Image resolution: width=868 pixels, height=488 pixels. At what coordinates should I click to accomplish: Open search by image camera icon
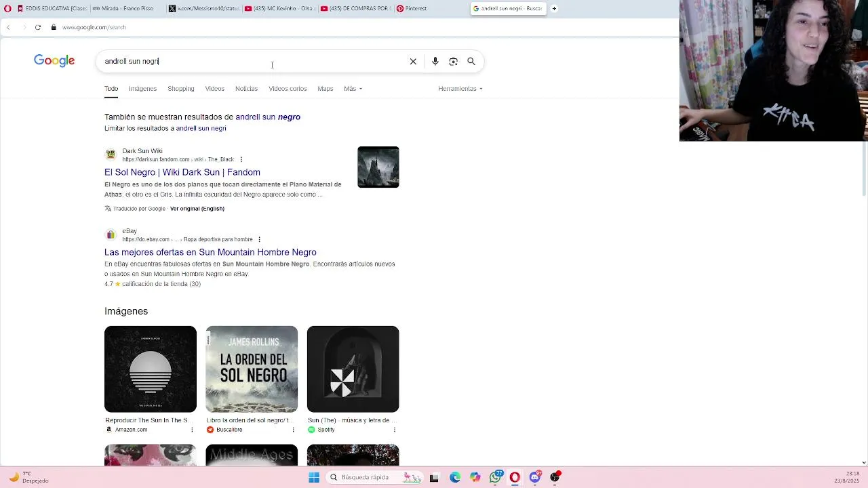[454, 61]
